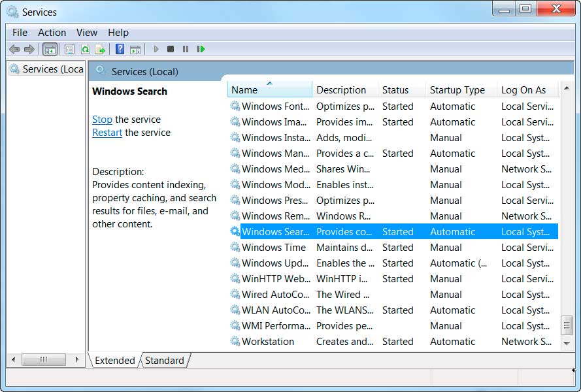Select Services (Local) in the console tree
The height and width of the screenshot is (392, 581).
pyautogui.click(x=46, y=69)
